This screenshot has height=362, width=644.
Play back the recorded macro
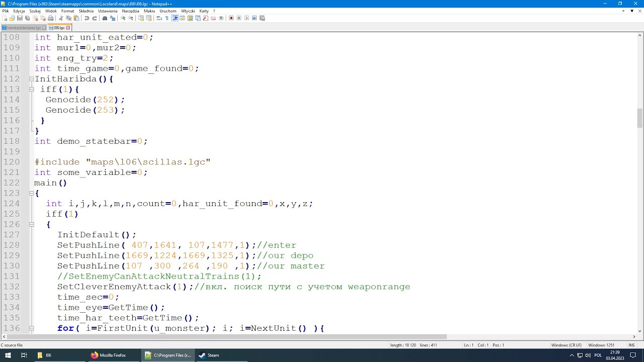coord(247,18)
